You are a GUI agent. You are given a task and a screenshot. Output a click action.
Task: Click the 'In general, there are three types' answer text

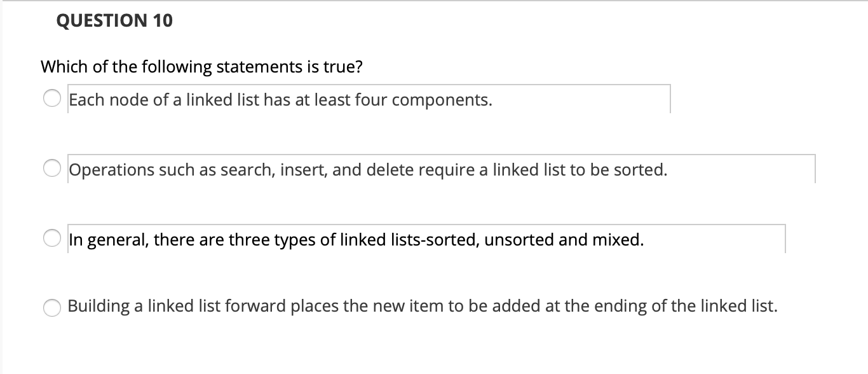click(x=356, y=240)
